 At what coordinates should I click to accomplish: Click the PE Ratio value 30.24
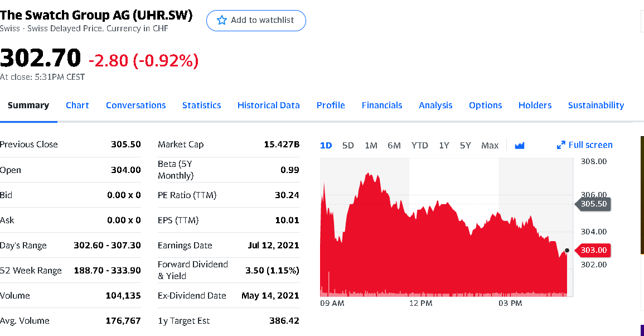287,195
